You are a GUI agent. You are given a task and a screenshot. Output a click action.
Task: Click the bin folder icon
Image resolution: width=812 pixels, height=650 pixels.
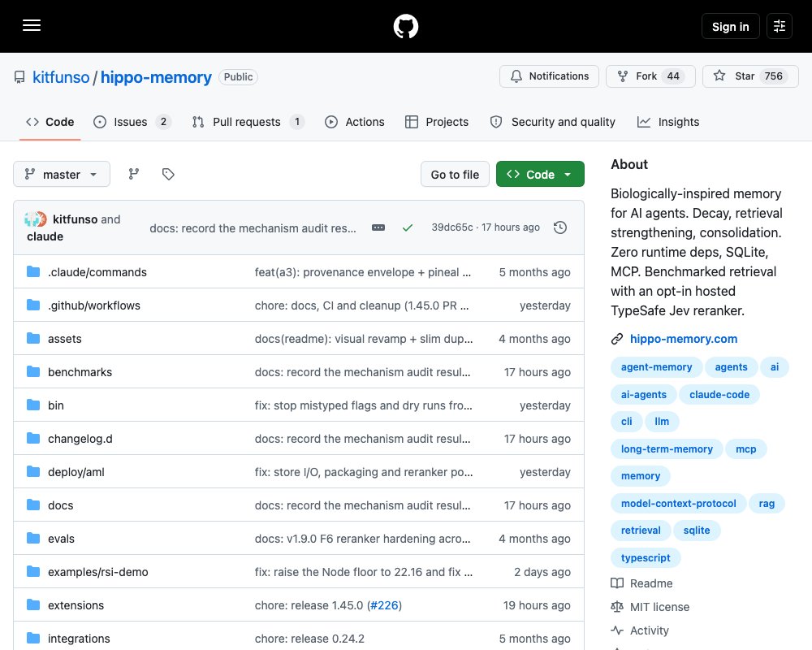(x=33, y=405)
